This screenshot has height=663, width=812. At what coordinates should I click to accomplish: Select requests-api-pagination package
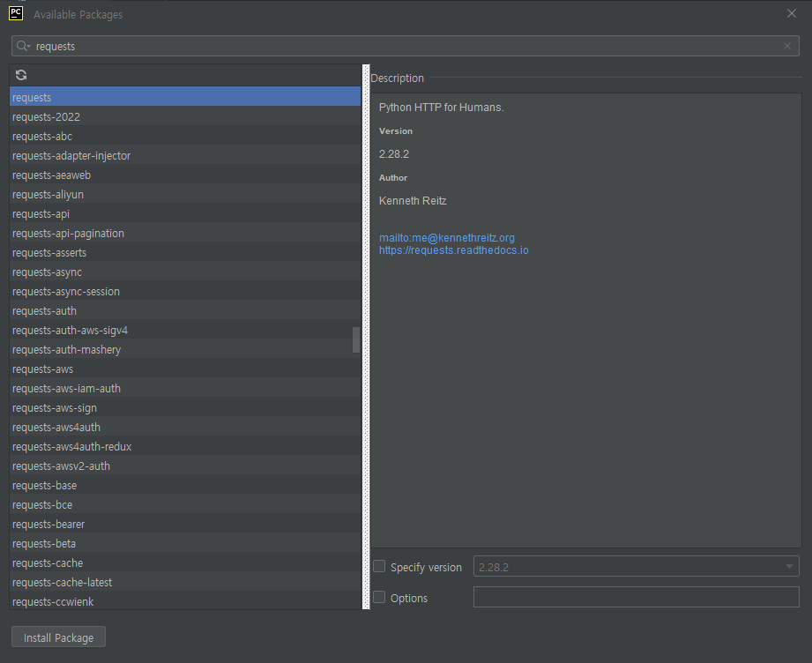185,233
